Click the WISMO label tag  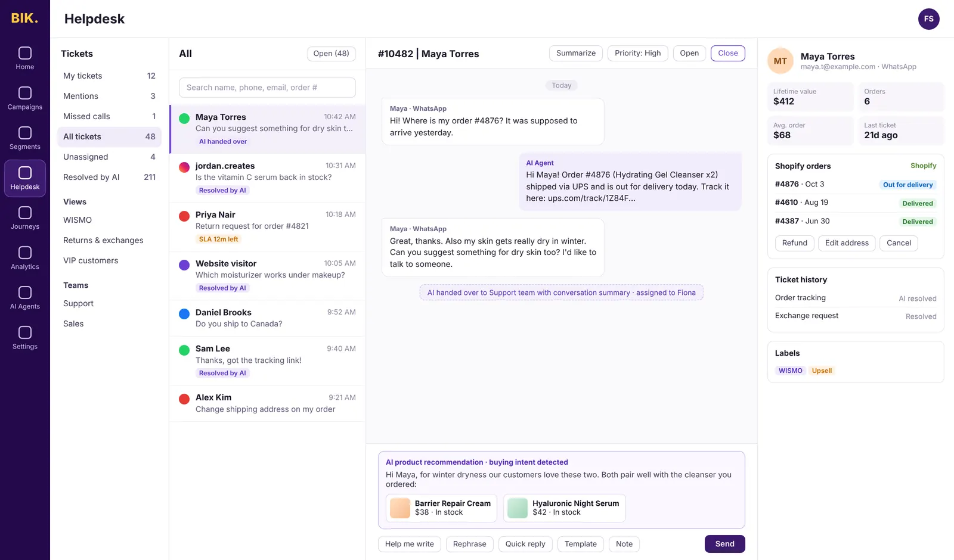(x=790, y=371)
